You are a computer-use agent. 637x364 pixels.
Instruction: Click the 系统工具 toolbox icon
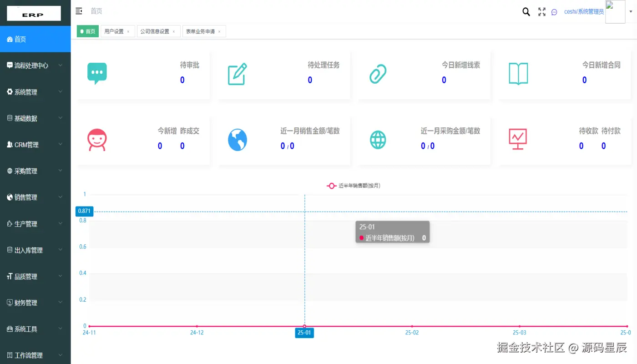point(10,329)
